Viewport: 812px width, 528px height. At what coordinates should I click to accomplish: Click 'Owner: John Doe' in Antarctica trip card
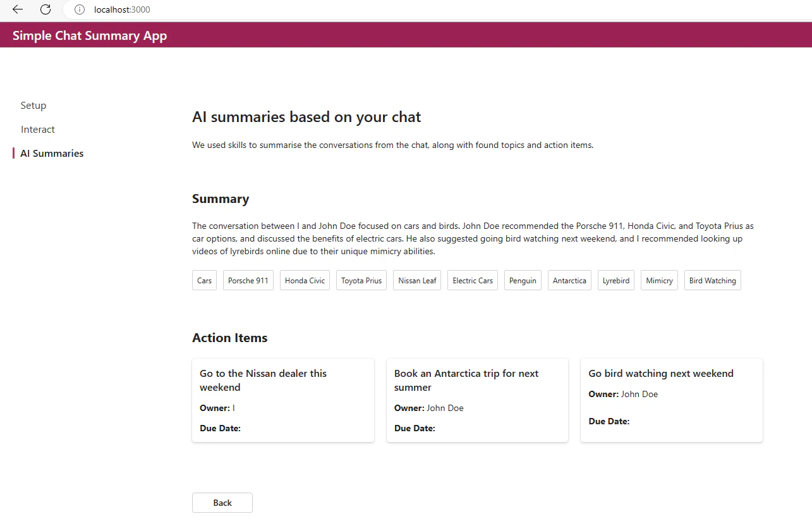click(x=429, y=408)
